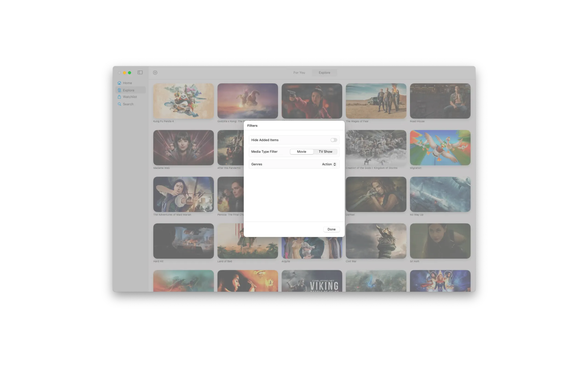Enable the Hide Added Items switch
588x367 pixels.
[x=334, y=140]
